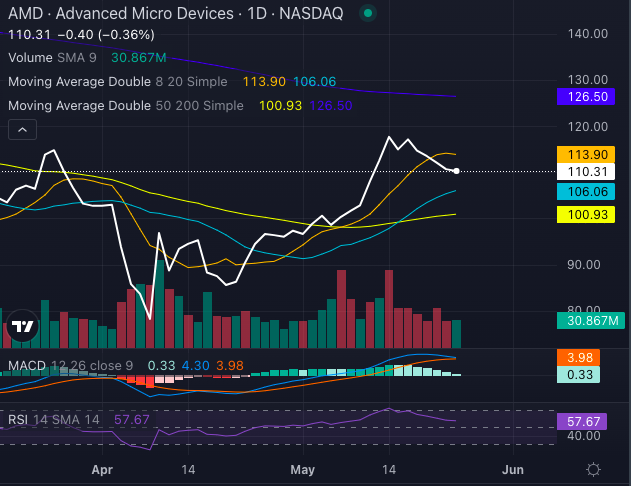Click the 130.00 price scale level
The width and height of the screenshot is (631, 486).
click(588, 80)
